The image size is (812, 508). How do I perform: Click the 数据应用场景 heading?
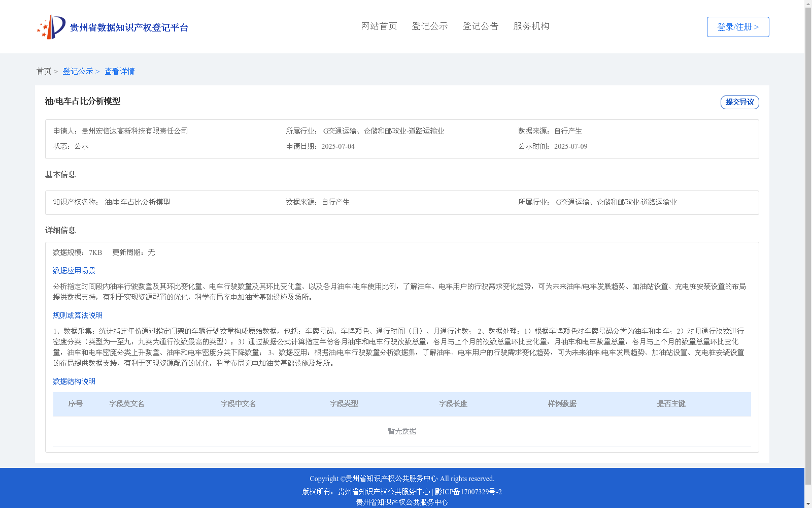tap(74, 271)
